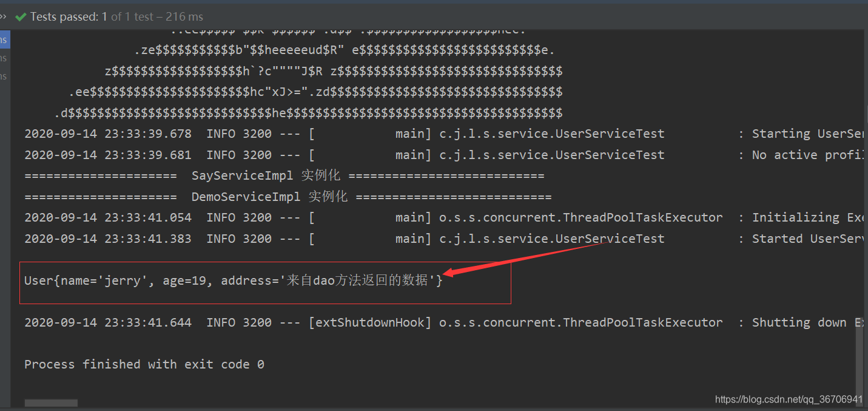868x411 pixels.
Task: Click the horizontal scrollbar thumb at console bottom
Action: tap(51, 403)
